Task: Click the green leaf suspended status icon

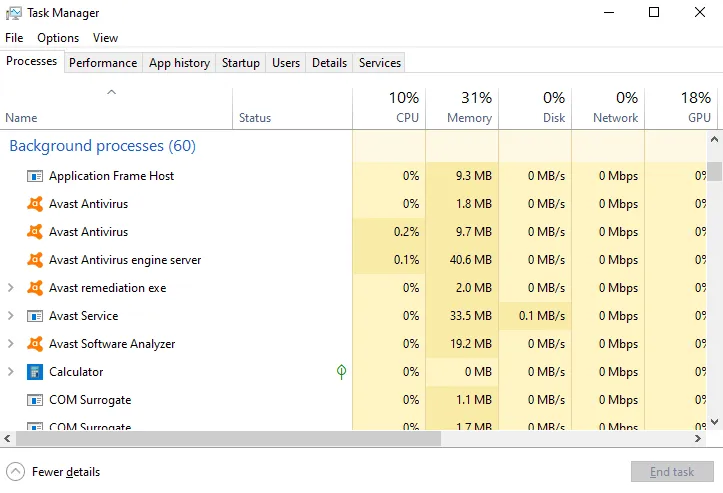Action: point(341,372)
